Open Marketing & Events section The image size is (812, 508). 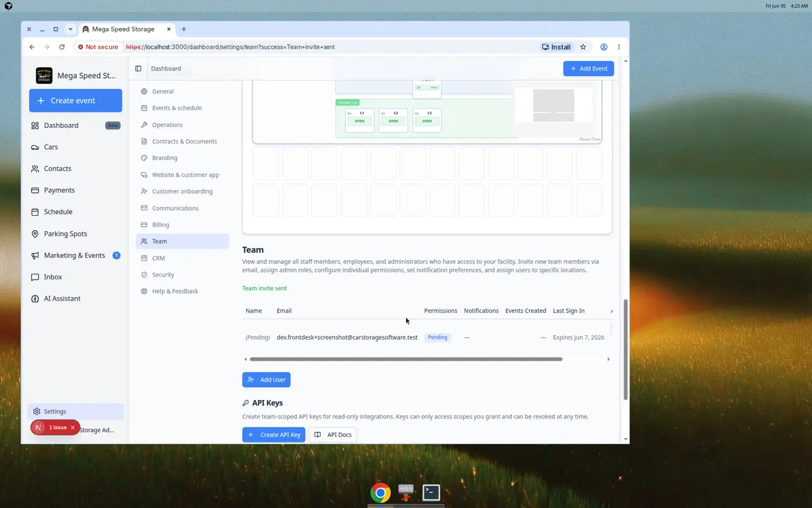[75, 255]
